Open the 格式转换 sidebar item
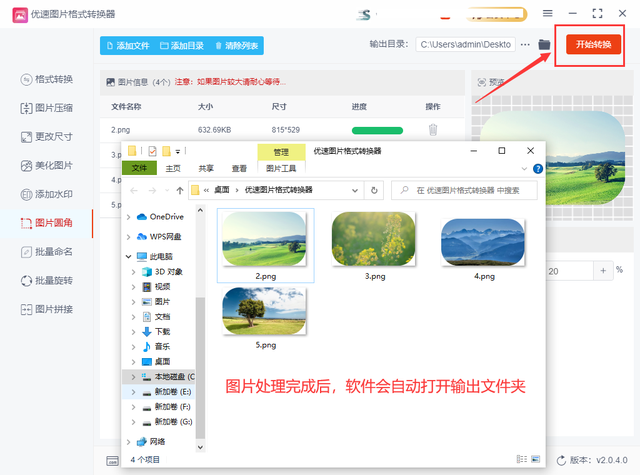The height and width of the screenshot is (475, 640). [47, 79]
